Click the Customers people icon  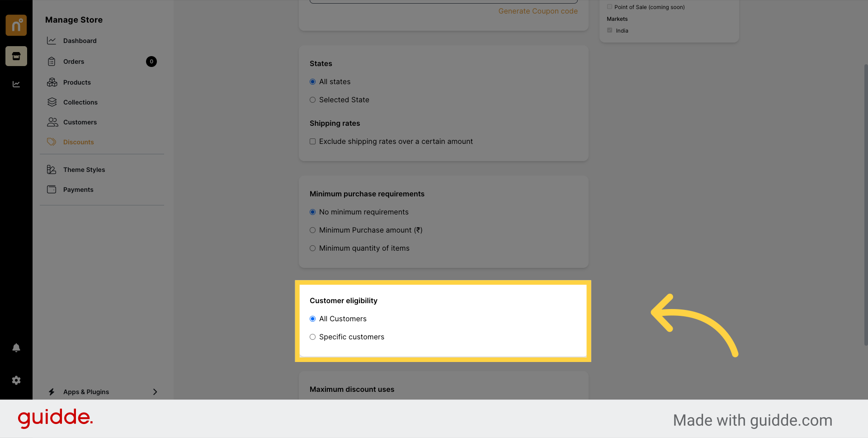click(x=52, y=122)
